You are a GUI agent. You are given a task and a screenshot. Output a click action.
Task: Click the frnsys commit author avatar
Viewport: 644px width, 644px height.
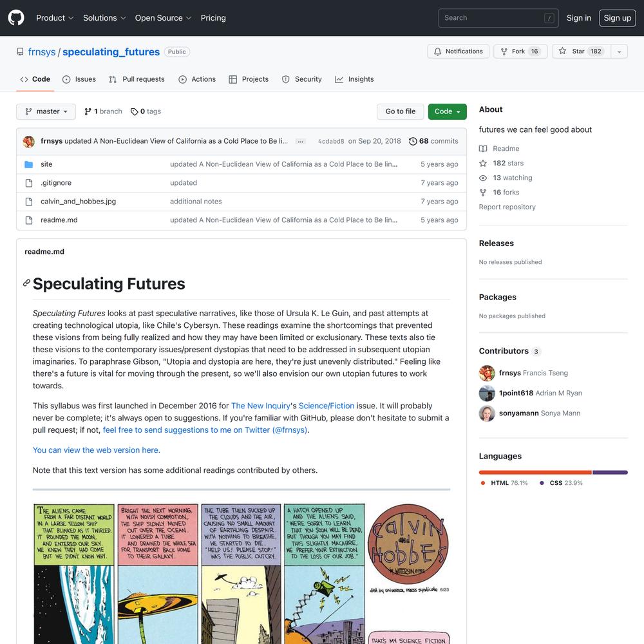click(x=29, y=141)
